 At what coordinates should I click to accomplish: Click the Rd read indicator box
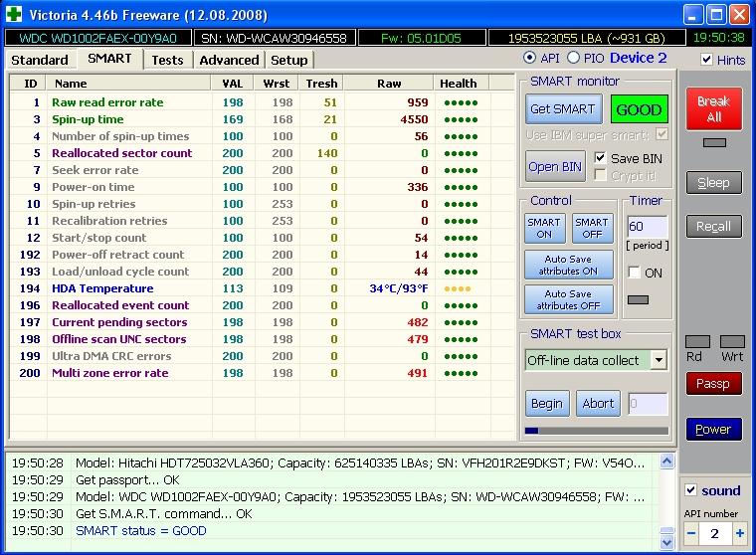(698, 341)
